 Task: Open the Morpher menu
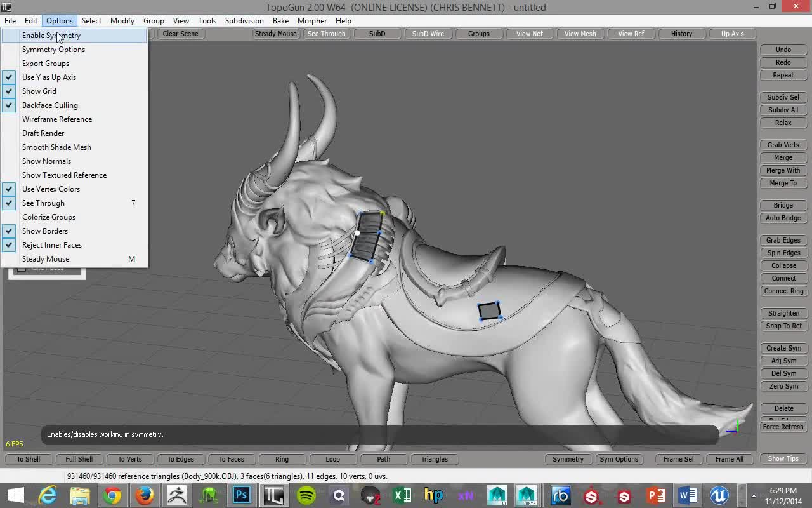point(312,21)
